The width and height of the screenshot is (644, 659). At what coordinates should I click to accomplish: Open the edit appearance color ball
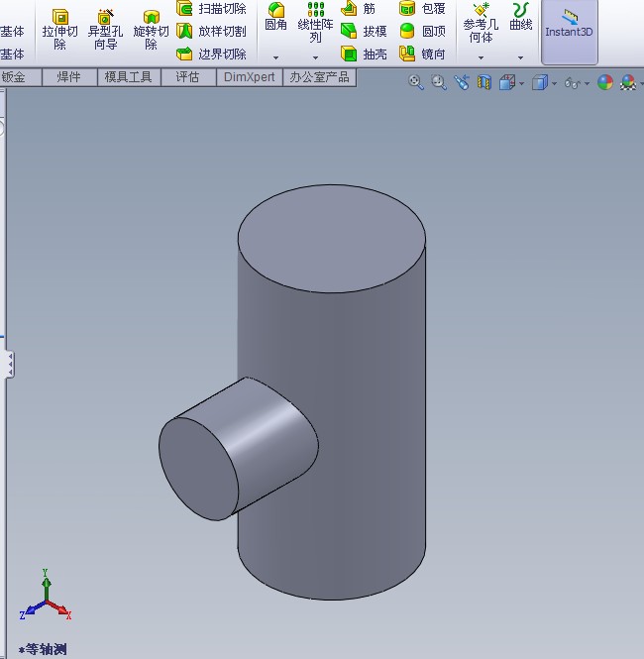tap(605, 82)
